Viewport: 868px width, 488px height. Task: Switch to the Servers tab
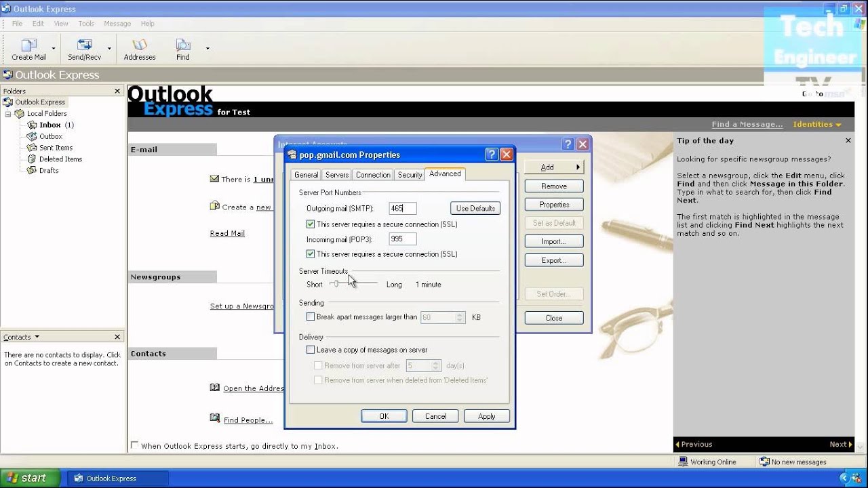point(337,175)
